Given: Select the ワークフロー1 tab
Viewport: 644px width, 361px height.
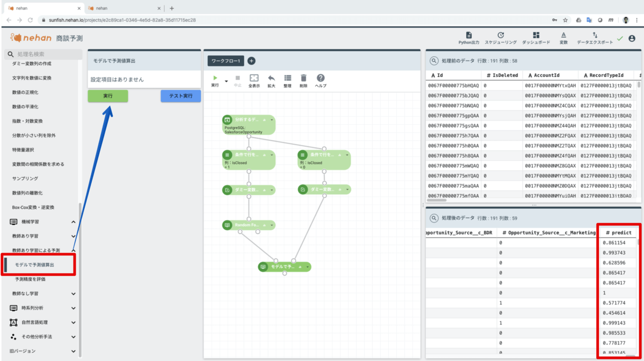Looking at the screenshot, I should click(x=226, y=61).
